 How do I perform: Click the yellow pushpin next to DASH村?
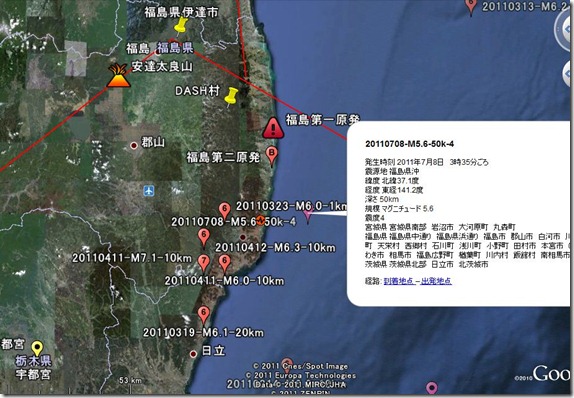pos(231,97)
